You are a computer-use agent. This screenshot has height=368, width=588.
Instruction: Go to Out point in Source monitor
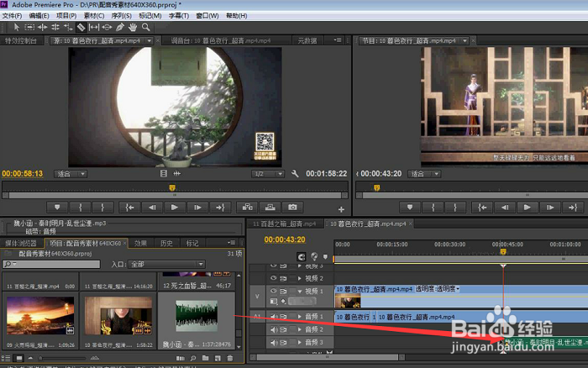pyautogui.click(x=220, y=207)
